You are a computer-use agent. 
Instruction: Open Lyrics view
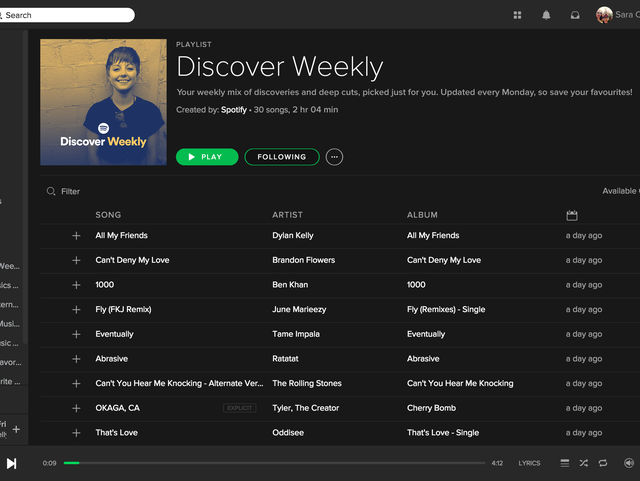coord(529,463)
